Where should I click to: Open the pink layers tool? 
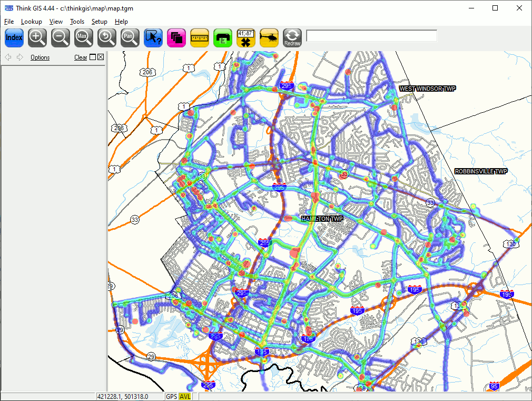pyautogui.click(x=176, y=37)
